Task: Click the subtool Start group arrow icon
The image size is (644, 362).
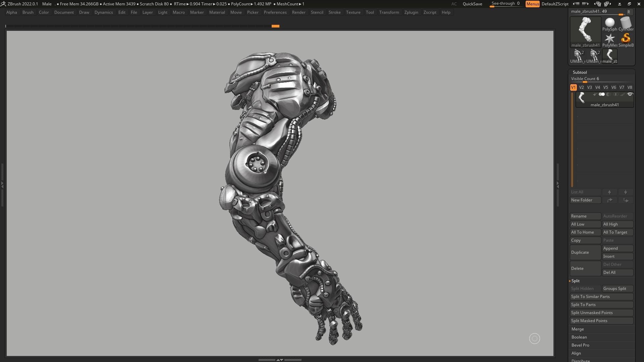Action: coord(595,95)
